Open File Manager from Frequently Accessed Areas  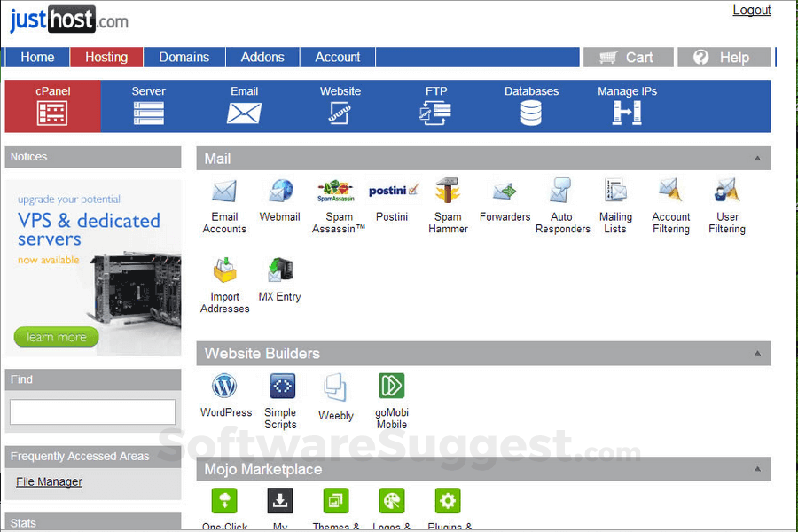click(49, 481)
